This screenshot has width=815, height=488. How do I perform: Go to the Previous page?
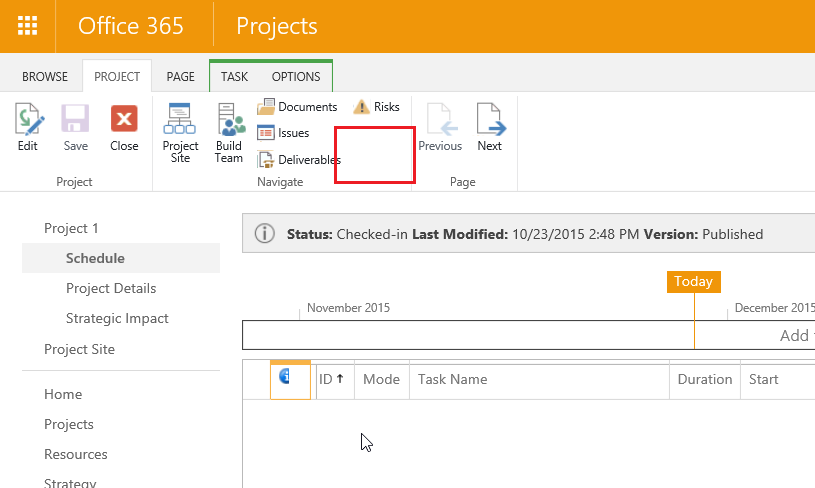point(440,127)
